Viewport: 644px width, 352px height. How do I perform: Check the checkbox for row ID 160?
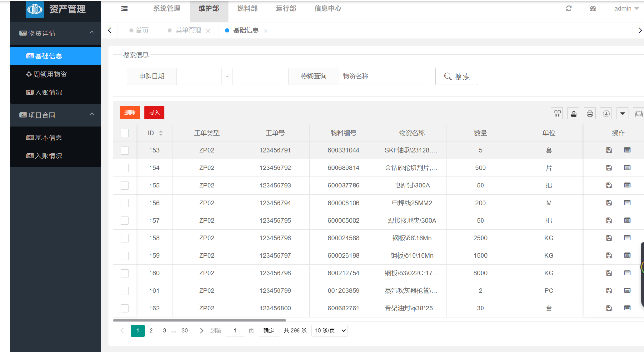[124, 273]
